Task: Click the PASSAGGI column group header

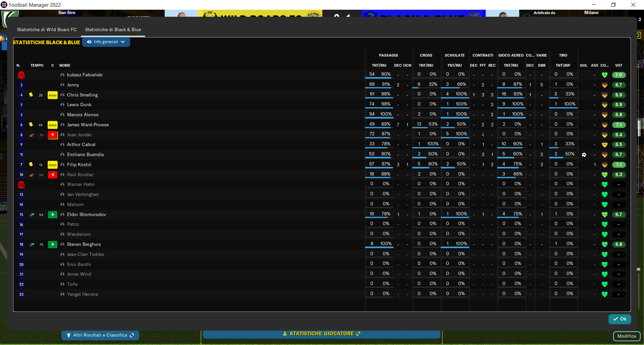Action: [x=388, y=56]
